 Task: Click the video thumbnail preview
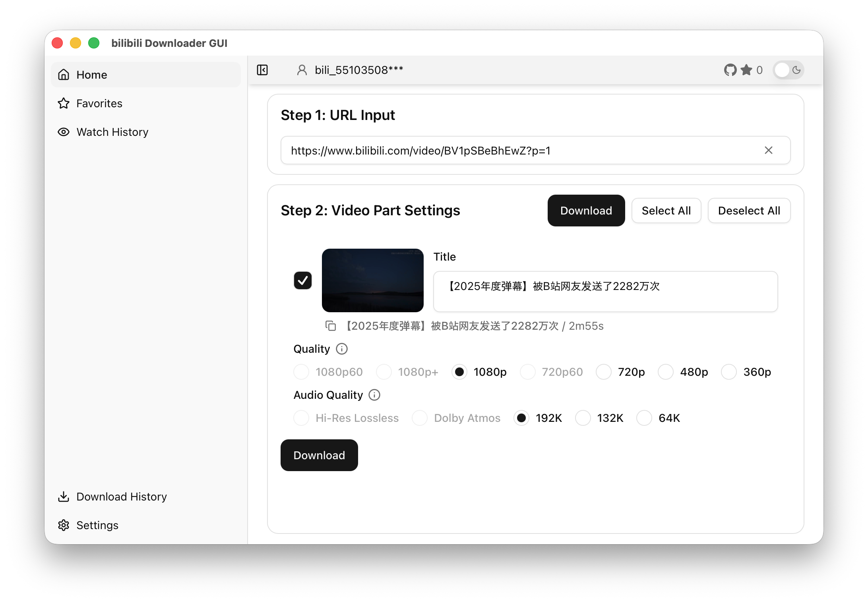(373, 280)
